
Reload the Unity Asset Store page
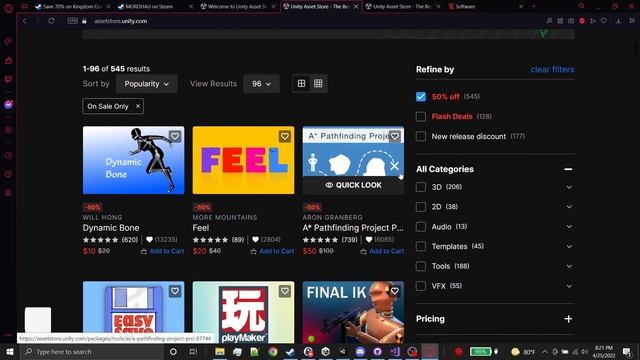[51, 21]
